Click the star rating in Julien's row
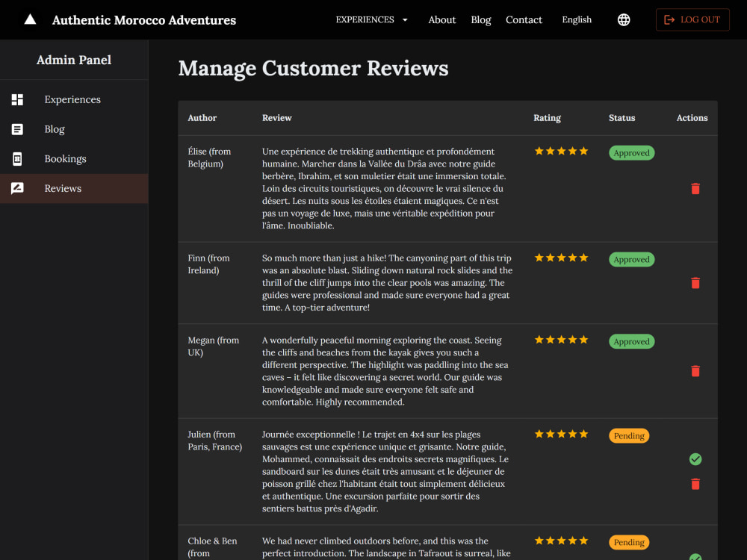Viewport: 747px width, 560px height. 561,434
